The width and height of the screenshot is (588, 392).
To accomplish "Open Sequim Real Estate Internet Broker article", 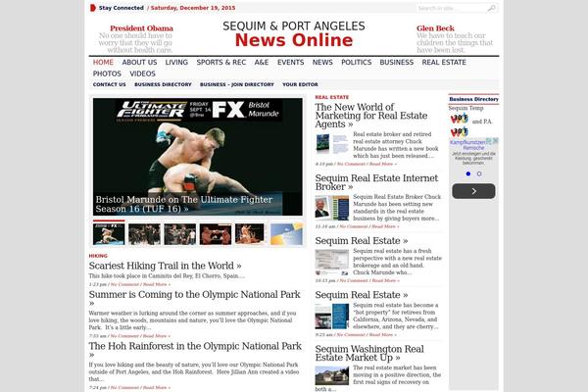I will (x=376, y=182).
